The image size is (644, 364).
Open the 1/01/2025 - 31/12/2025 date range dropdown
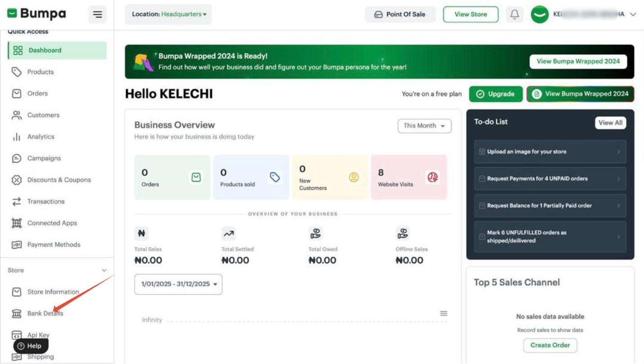178,284
